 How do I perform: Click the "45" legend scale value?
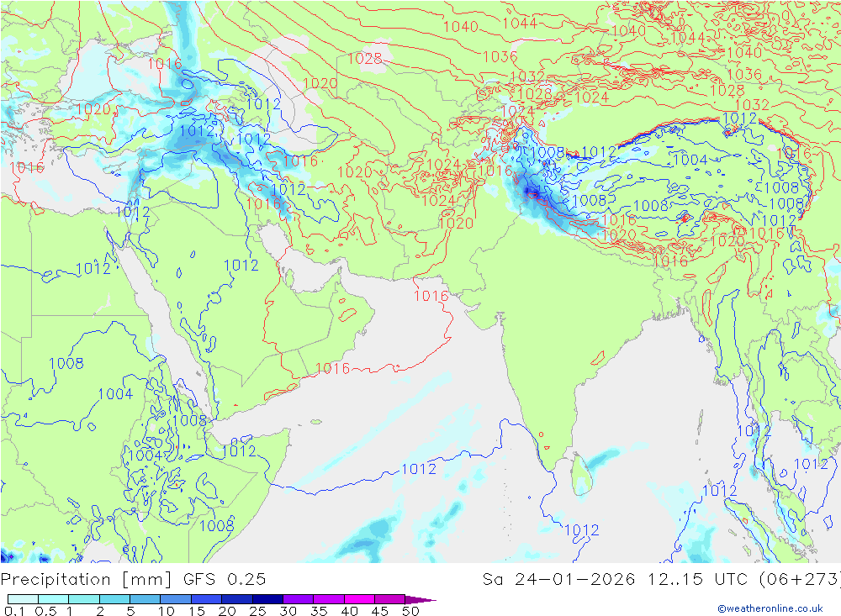pyautogui.click(x=380, y=611)
